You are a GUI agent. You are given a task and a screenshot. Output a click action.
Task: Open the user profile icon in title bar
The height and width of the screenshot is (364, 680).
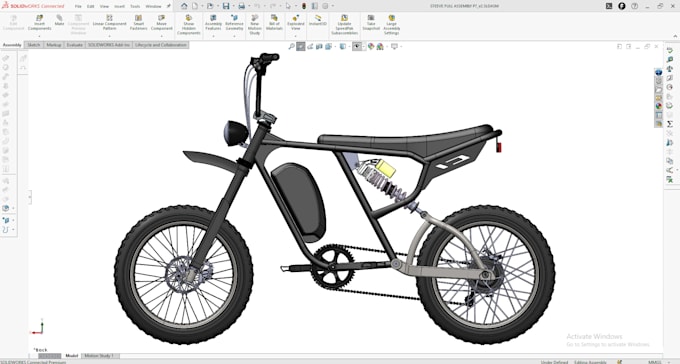click(x=621, y=6)
